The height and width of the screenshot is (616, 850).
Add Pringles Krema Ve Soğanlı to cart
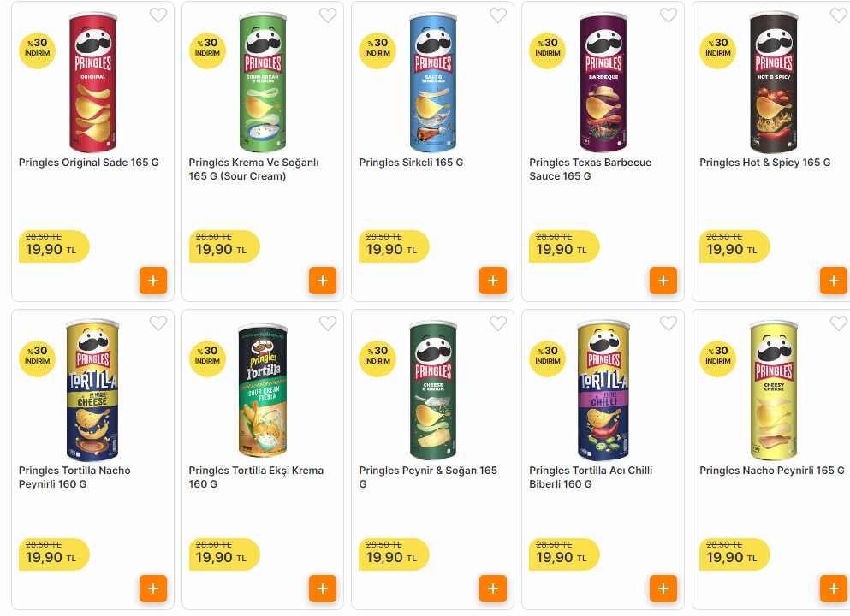point(323,281)
